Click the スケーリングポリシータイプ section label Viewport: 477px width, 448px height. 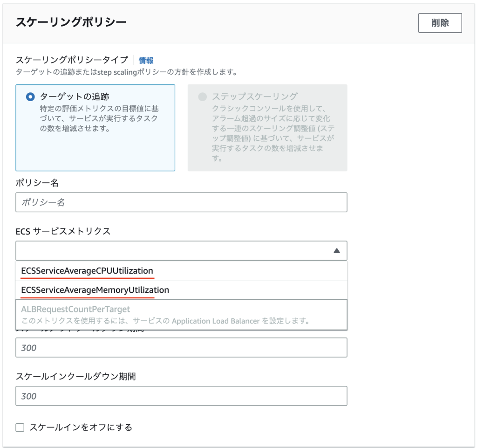(x=67, y=60)
